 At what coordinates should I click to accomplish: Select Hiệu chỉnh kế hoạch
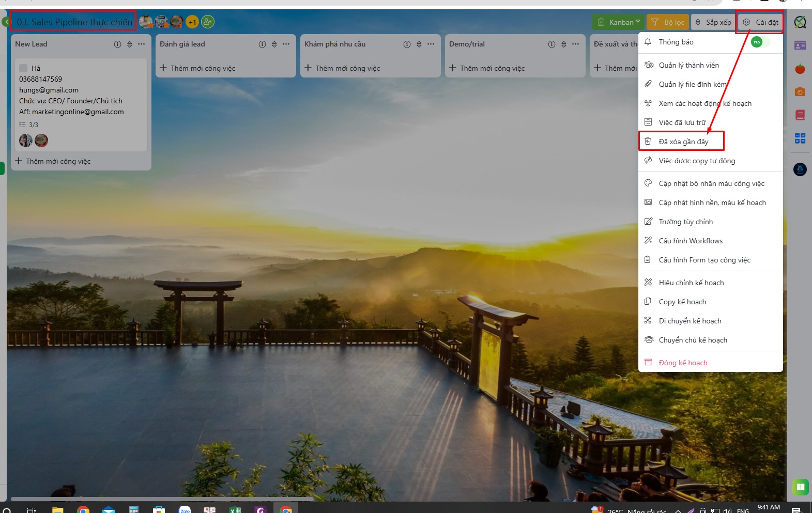pyautogui.click(x=711, y=283)
